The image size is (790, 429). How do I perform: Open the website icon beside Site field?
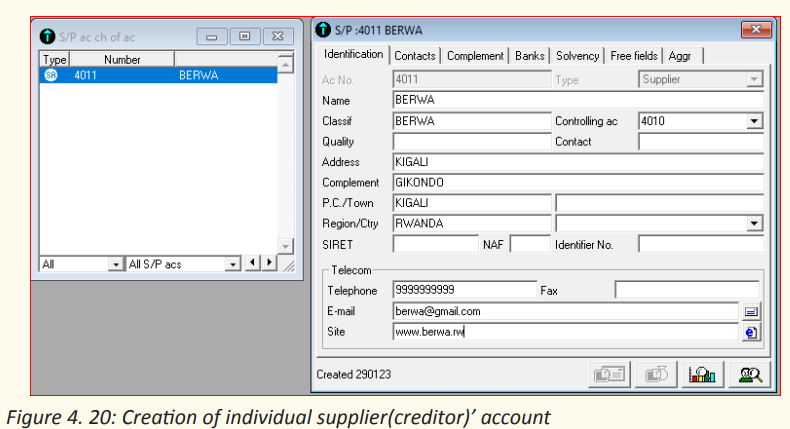751,333
